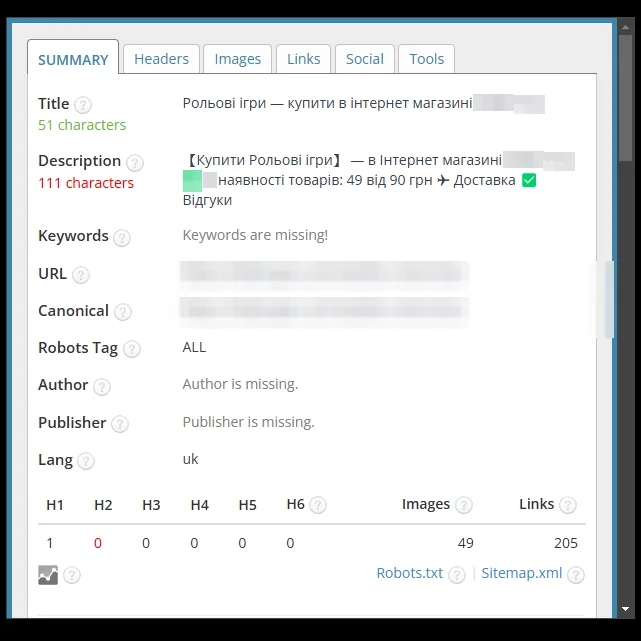Click the H1 count '1'
641x641 pixels.
tap(50, 543)
